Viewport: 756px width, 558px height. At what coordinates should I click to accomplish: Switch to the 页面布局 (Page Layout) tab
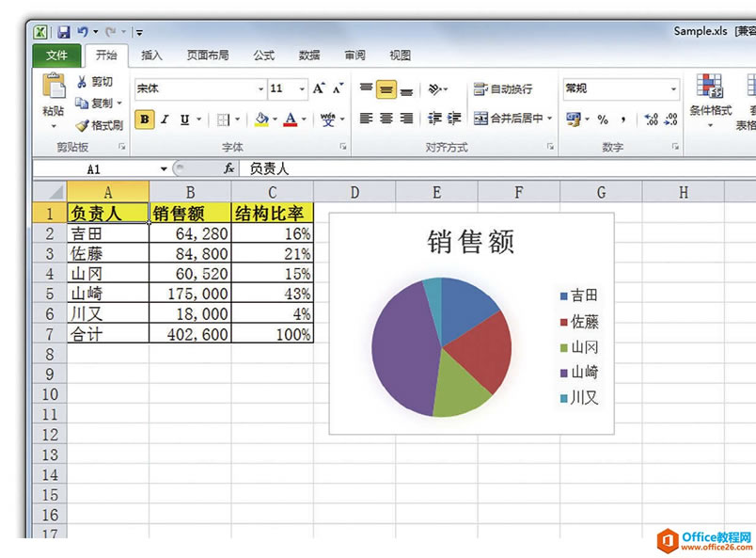click(208, 56)
